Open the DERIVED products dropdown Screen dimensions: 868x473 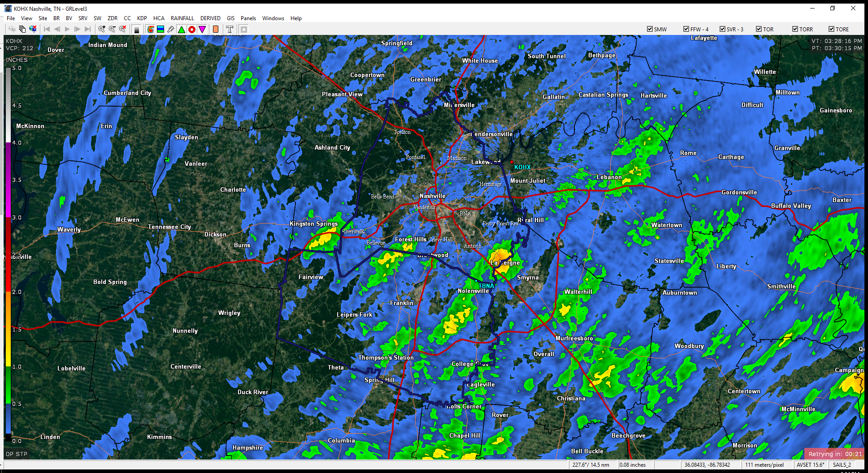coord(210,18)
